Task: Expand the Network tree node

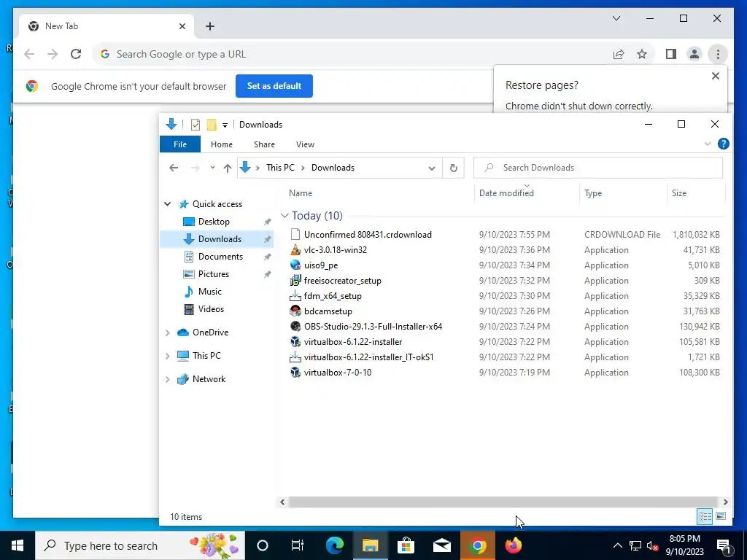Action: click(x=168, y=379)
